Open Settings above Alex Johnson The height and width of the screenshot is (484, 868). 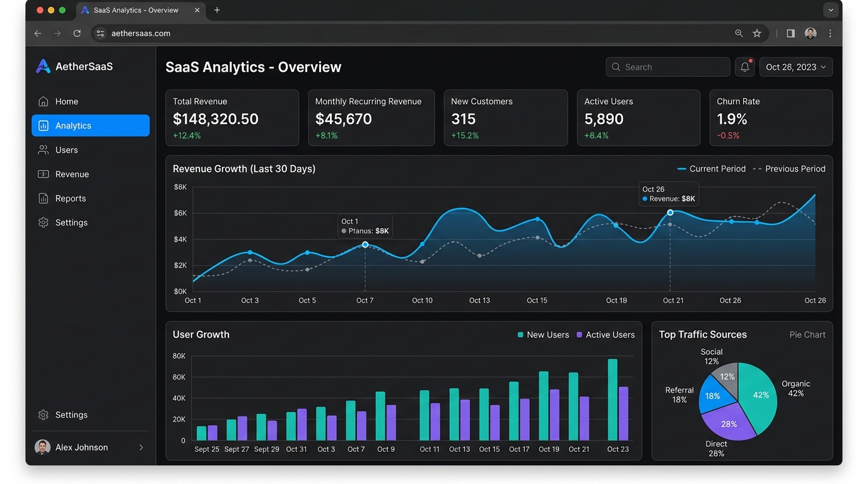(91, 415)
